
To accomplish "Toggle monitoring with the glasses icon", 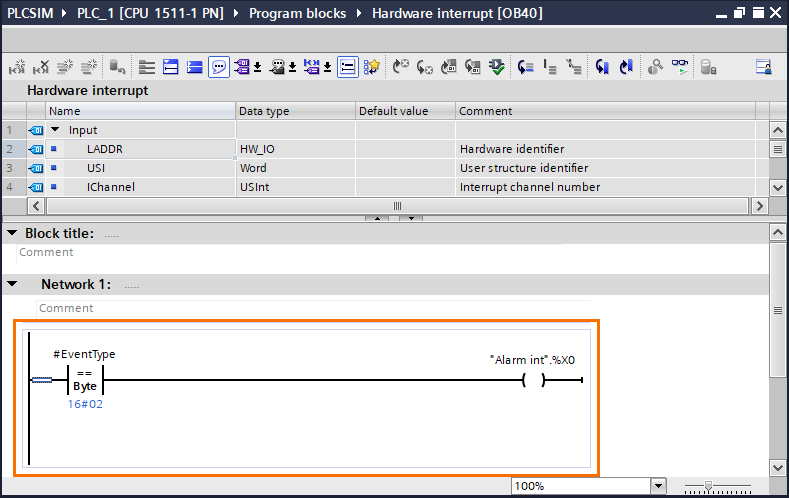I will click(679, 67).
